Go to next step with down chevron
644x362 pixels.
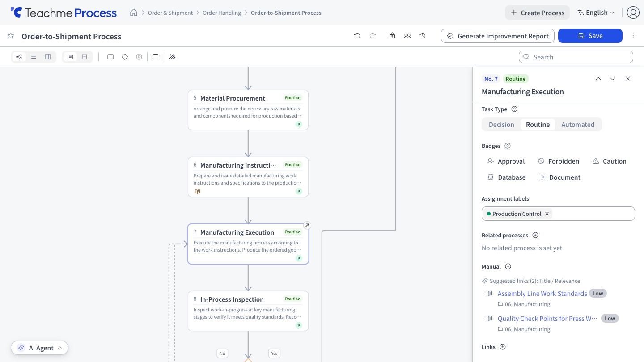(613, 79)
